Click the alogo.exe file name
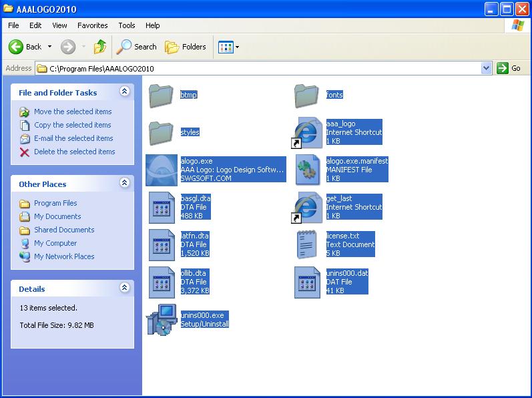 coord(196,161)
